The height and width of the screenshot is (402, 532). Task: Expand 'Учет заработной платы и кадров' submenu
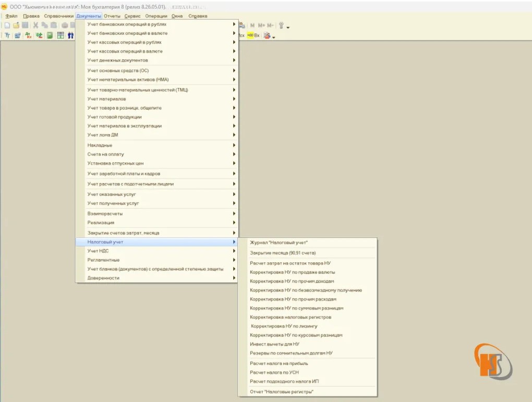pos(157,173)
